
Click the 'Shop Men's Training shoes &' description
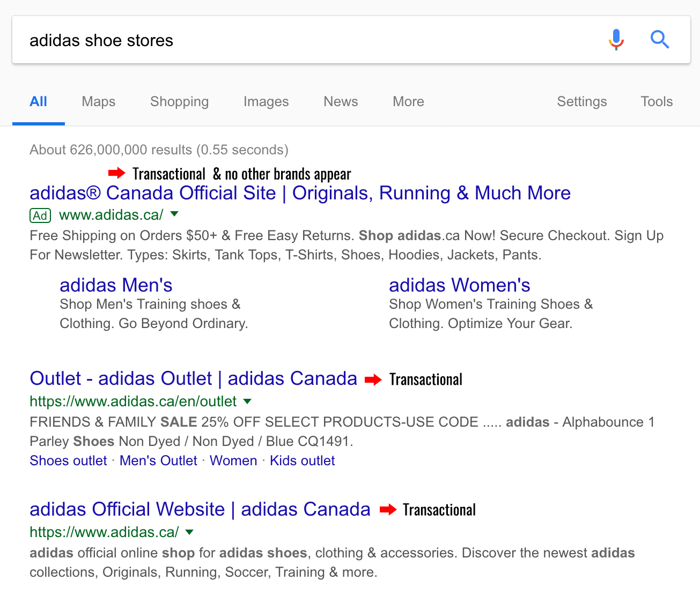[x=153, y=314]
